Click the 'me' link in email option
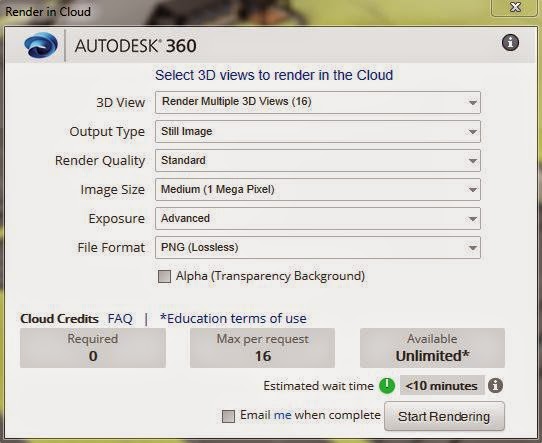The width and height of the screenshot is (542, 443). pyautogui.click(x=282, y=415)
